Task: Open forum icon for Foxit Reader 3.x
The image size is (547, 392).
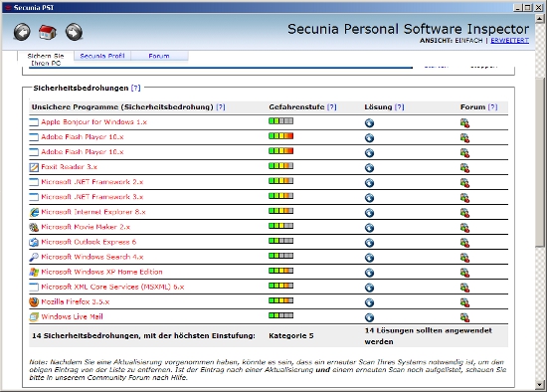Action: [464, 168]
